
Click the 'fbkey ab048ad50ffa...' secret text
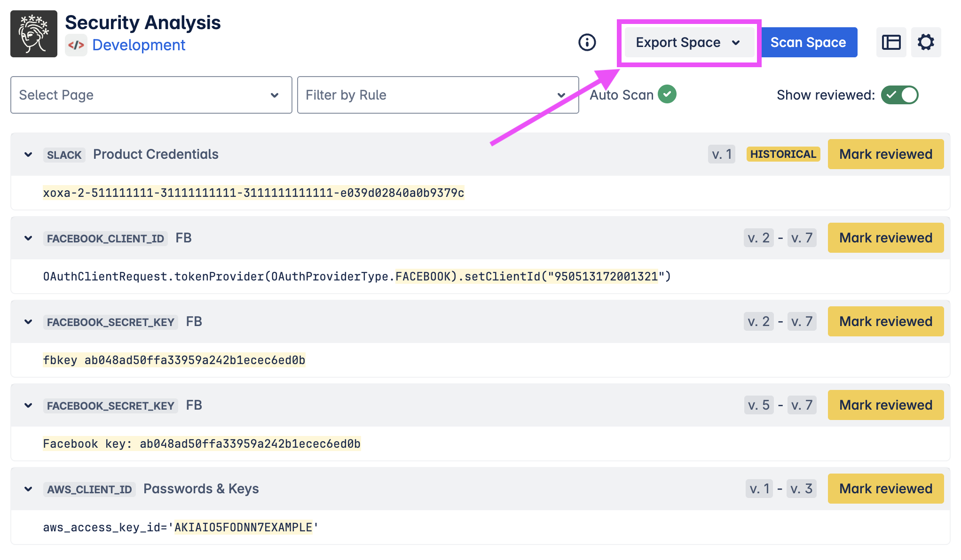click(174, 360)
